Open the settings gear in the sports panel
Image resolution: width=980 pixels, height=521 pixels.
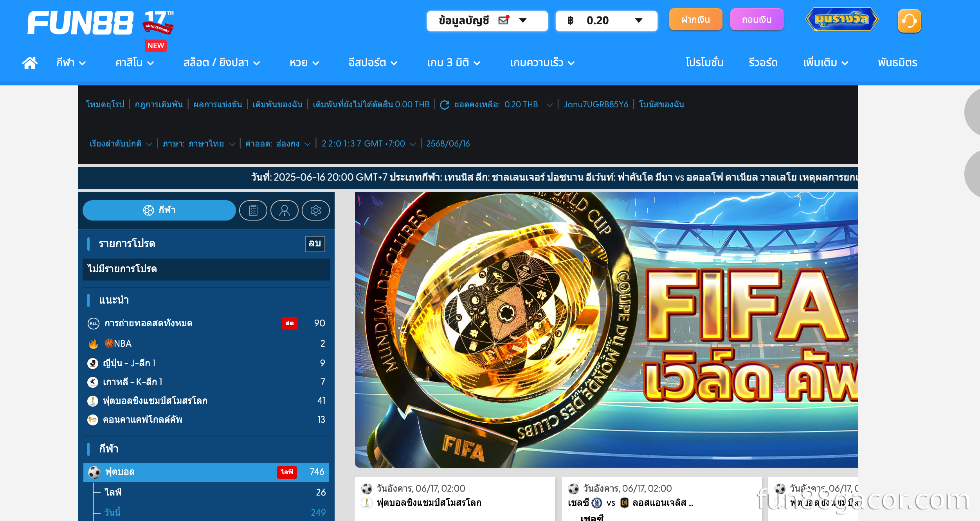point(316,210)
